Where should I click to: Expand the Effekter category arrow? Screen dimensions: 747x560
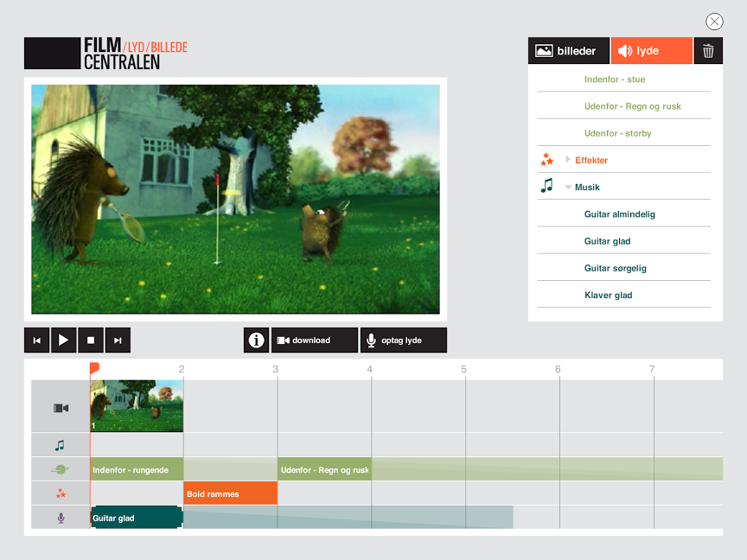(567, 160)
